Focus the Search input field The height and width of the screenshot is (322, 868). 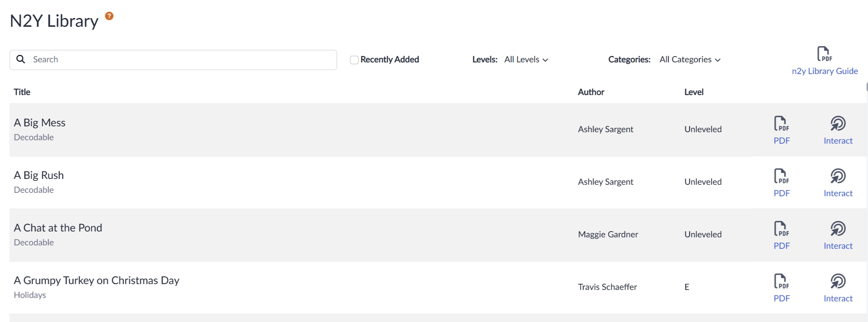173,60
